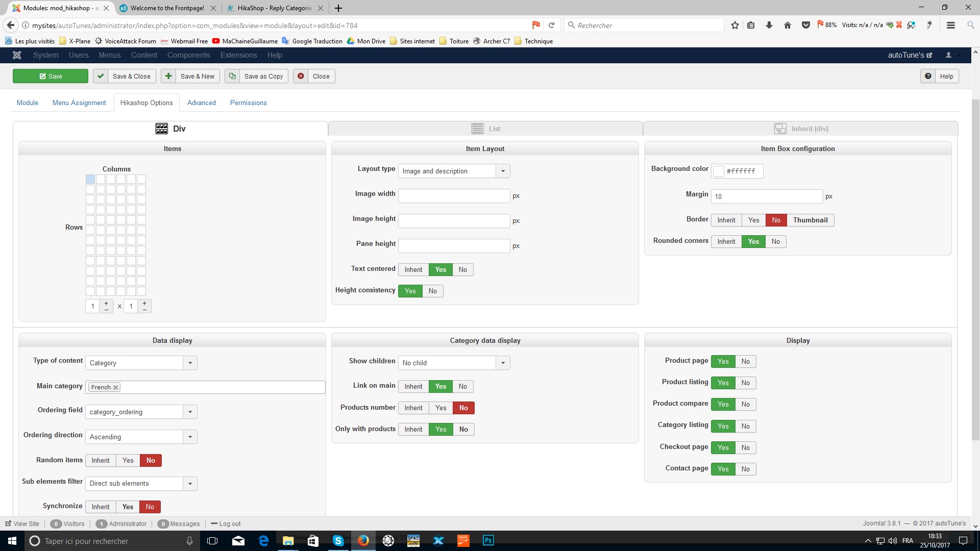This screenshot has width=980, height=551.
Task: Select the List layout icon tab
Action: pyautogui.click(x=477, y=129)
